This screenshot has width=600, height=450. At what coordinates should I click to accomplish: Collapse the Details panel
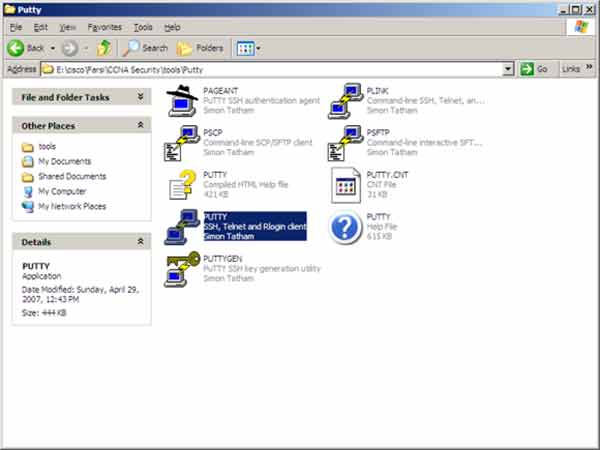click(140, 242)
